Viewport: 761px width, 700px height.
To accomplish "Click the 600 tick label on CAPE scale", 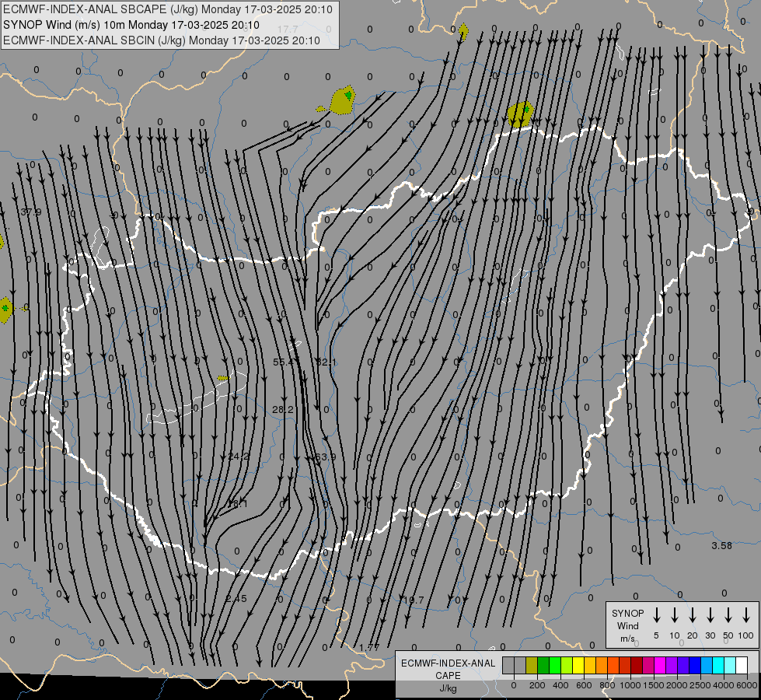I will tap(584, 685).
